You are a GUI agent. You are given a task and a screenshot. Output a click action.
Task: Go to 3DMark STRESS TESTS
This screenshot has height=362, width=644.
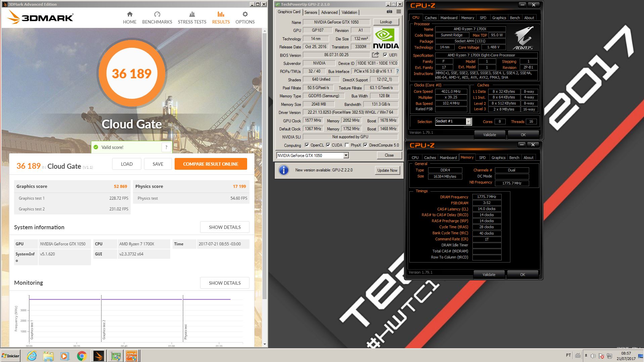[192, 18]
